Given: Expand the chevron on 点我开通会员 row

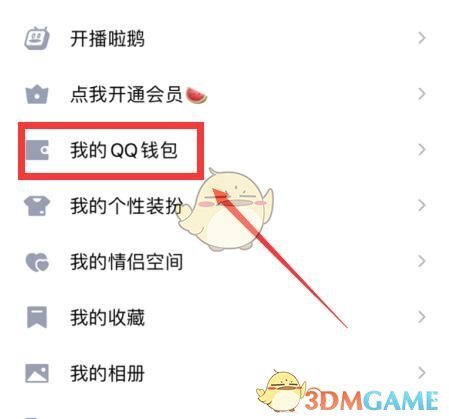Looking at the screenshot, I should (x=422, y=94).
